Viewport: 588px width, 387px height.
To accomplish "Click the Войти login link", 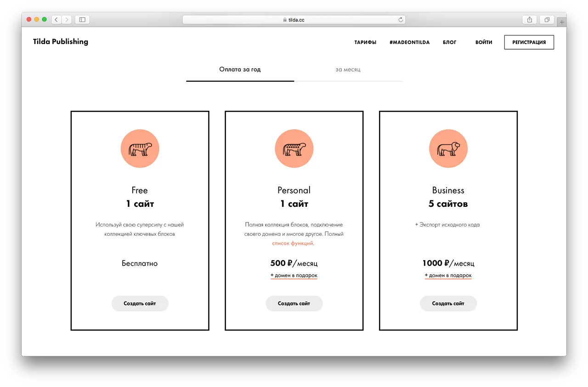I will pos(484,42).
